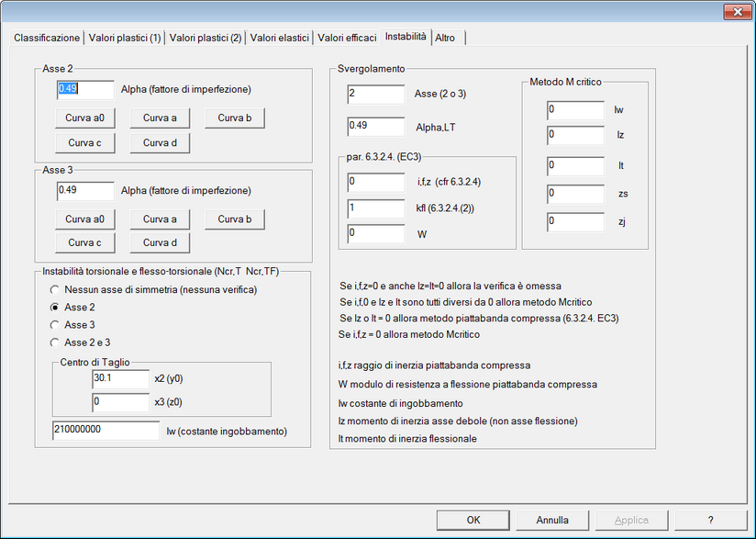Select the kfl (6.3.2.4.(2)) input field
Screen dimensions: 756x539
[375, 208]
